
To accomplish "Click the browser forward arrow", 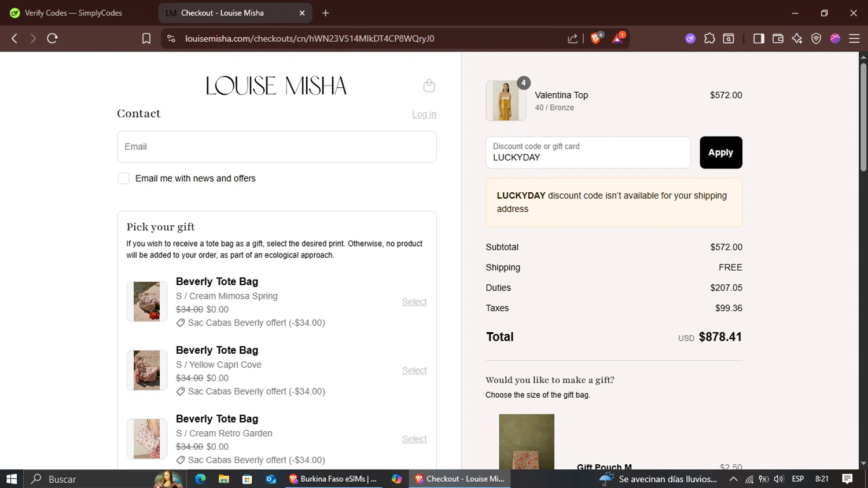I will pos(33,38).
